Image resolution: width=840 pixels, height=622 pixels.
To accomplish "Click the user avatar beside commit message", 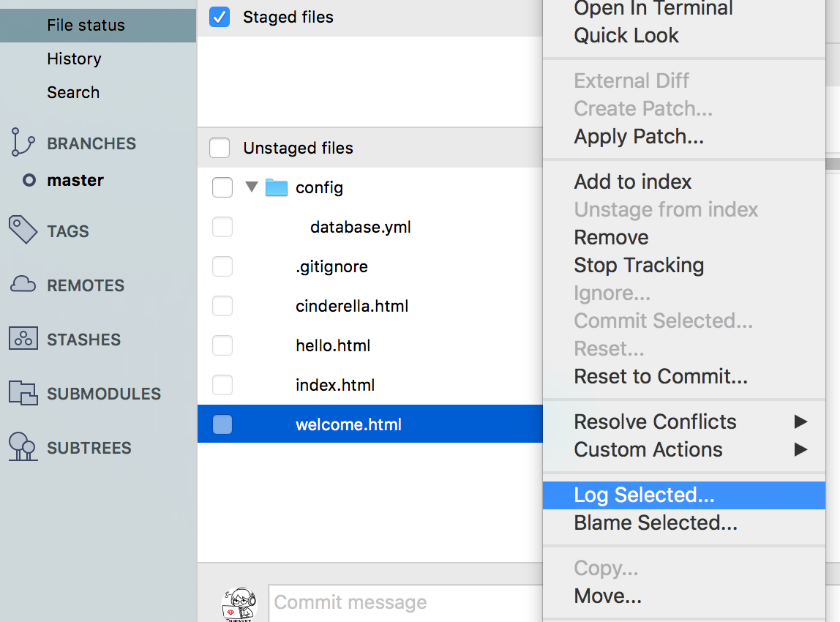I will (x=239, y=604).
